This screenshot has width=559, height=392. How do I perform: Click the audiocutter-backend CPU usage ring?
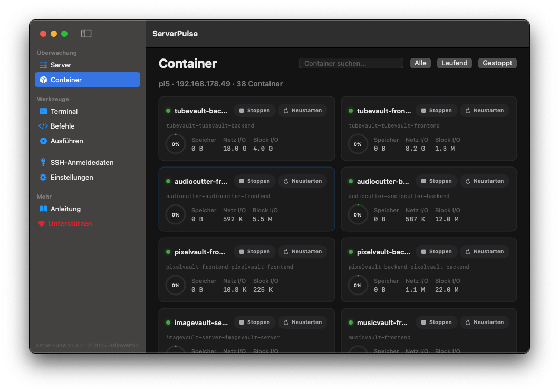[358, 214]
